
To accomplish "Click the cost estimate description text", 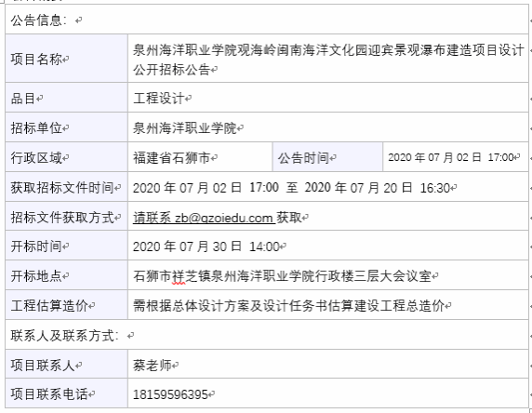I will [x=288, y=306].
